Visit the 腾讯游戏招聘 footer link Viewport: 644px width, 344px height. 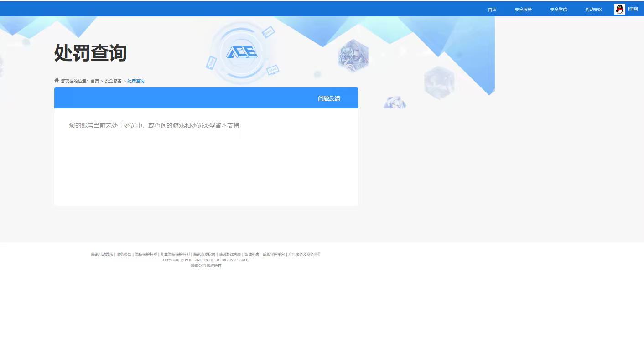(204, 254)
